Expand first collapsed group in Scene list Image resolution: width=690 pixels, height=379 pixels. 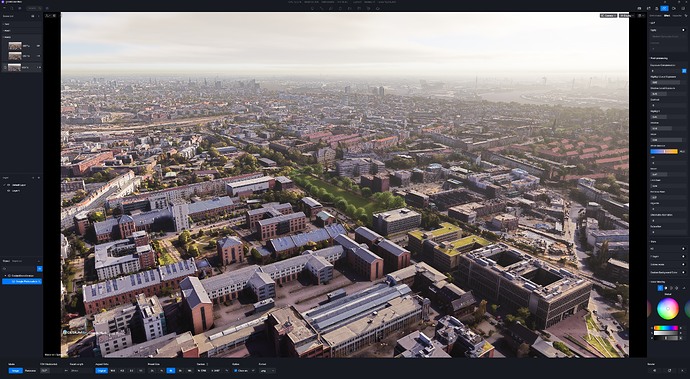[4, 24]
